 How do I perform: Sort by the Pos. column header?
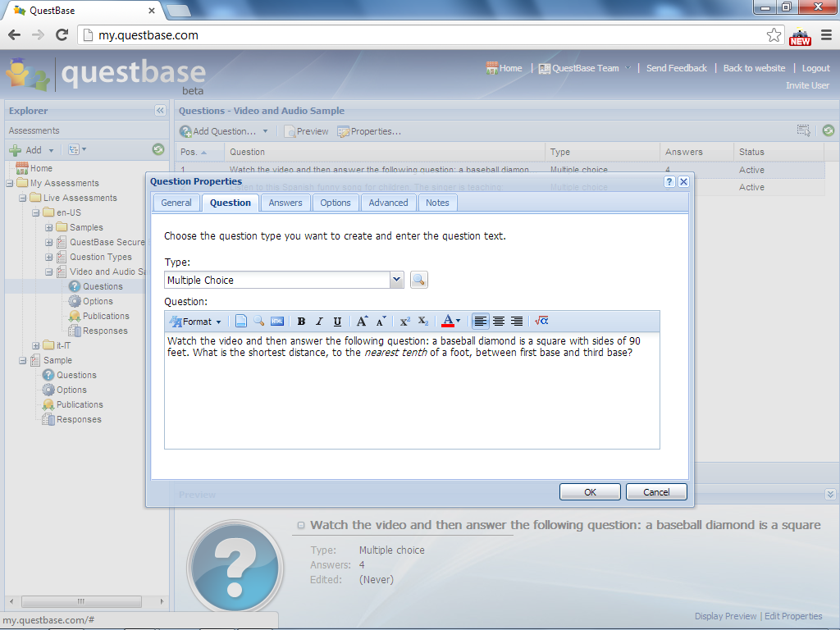pos(200,152)
